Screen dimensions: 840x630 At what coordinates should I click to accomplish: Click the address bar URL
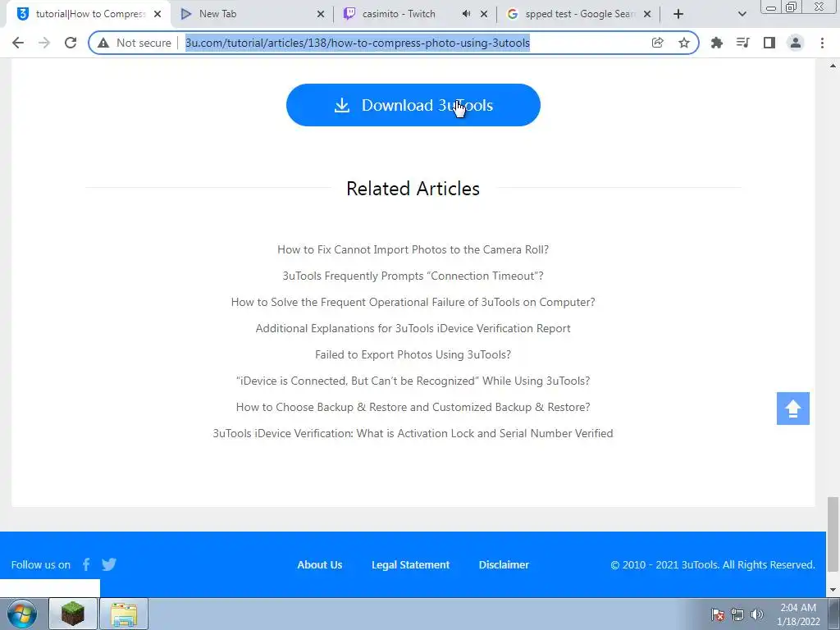point(358,43)
